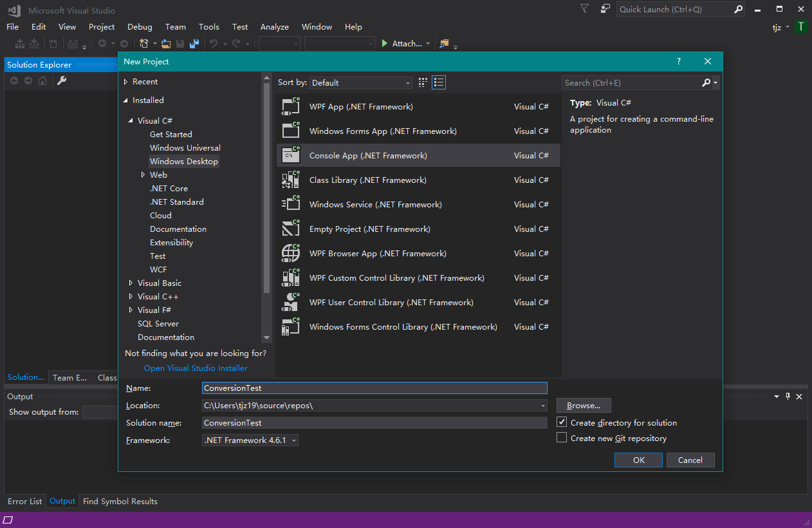Click the template search magnifier icon
This screenshot has height=528, width=812.
click(706, 82)
